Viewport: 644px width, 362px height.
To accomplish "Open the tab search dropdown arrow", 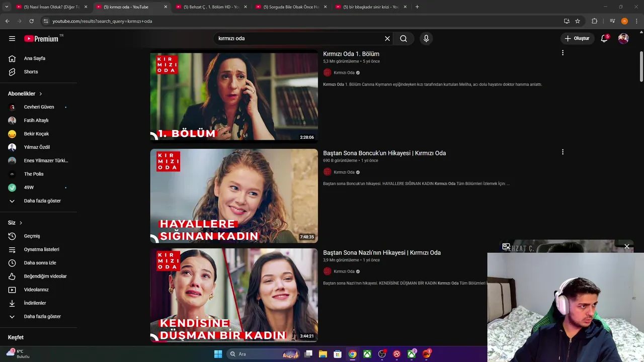I will pos(7,7).
